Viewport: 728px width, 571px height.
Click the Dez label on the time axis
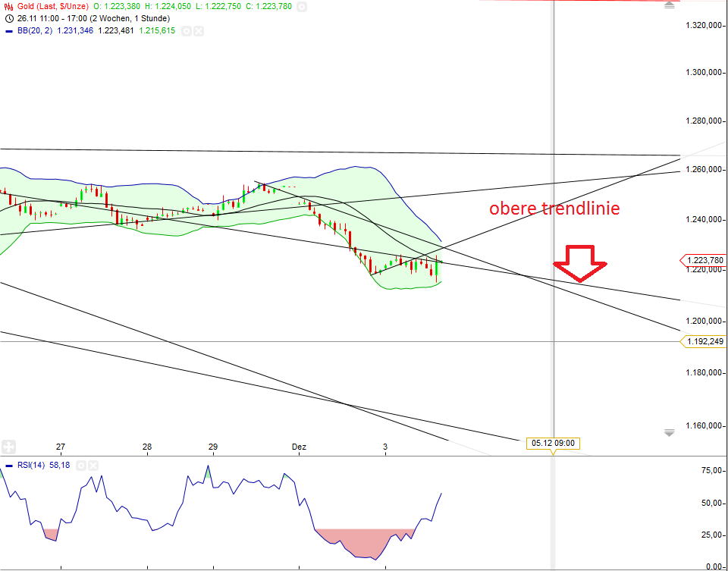pos(299,447)
